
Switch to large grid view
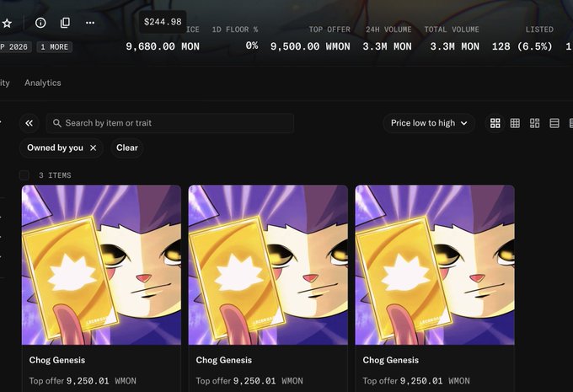(x=495, y=123)
